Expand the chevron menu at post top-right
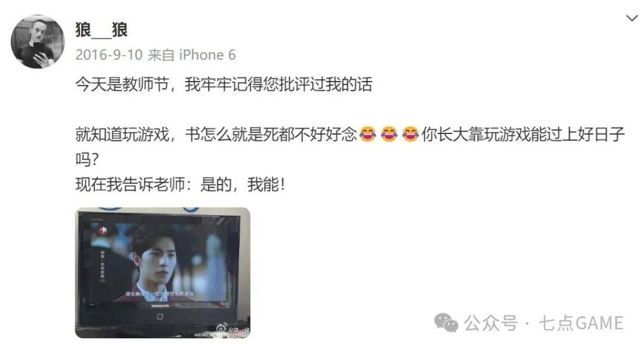This screenshot has height=349, width=644. point(631,18)
